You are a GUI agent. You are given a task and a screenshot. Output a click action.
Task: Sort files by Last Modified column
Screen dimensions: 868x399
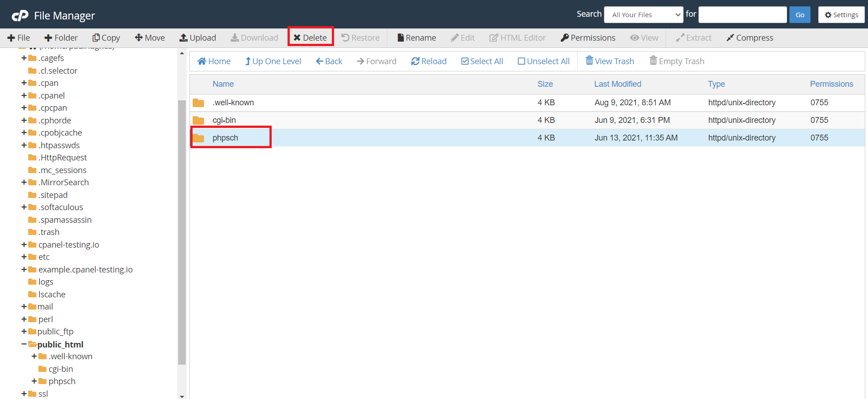(618, 84)
